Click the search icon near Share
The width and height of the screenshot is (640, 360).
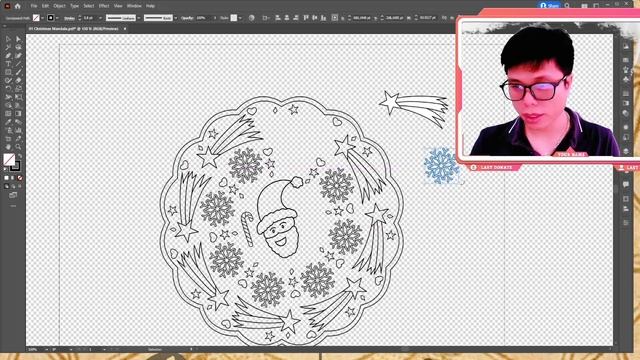tap(567, 6)
